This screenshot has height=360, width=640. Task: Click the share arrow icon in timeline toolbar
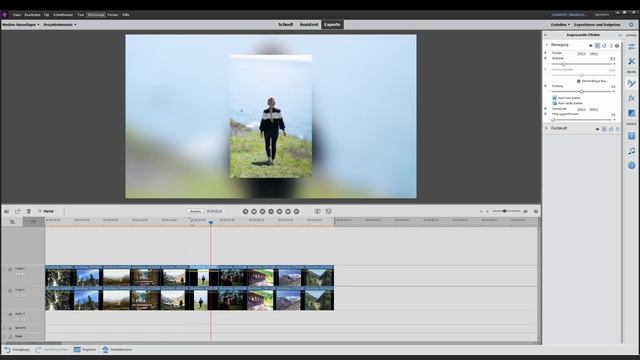tap(18, 211)
